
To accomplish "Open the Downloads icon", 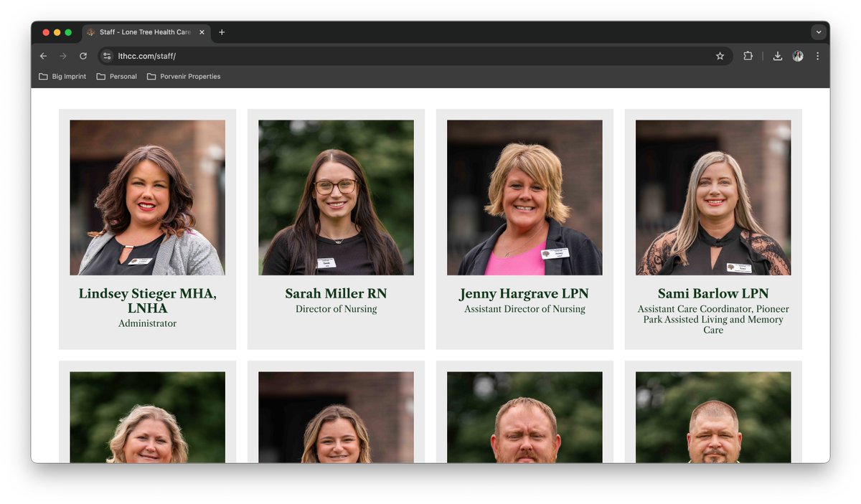I will click(x=777, y=56).
